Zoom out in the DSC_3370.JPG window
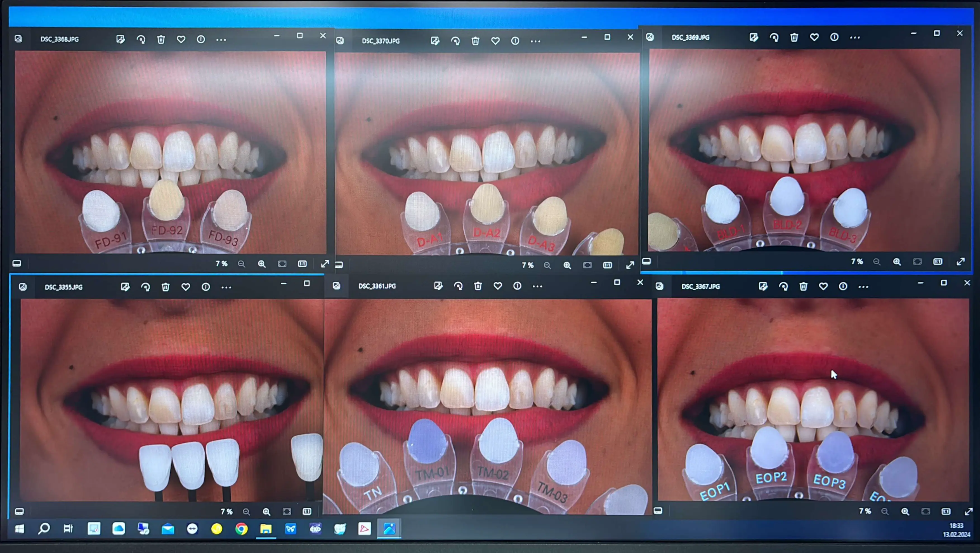 coord(547,265)
